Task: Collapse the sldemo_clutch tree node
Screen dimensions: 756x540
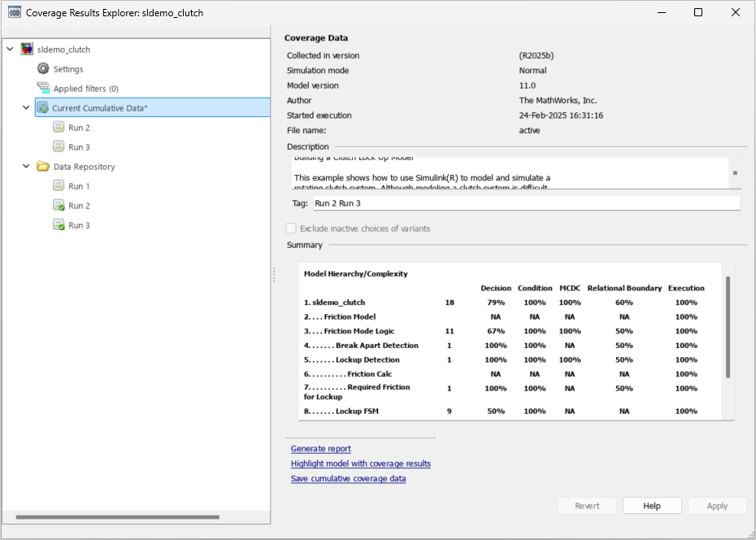Action: coord(10,48)
